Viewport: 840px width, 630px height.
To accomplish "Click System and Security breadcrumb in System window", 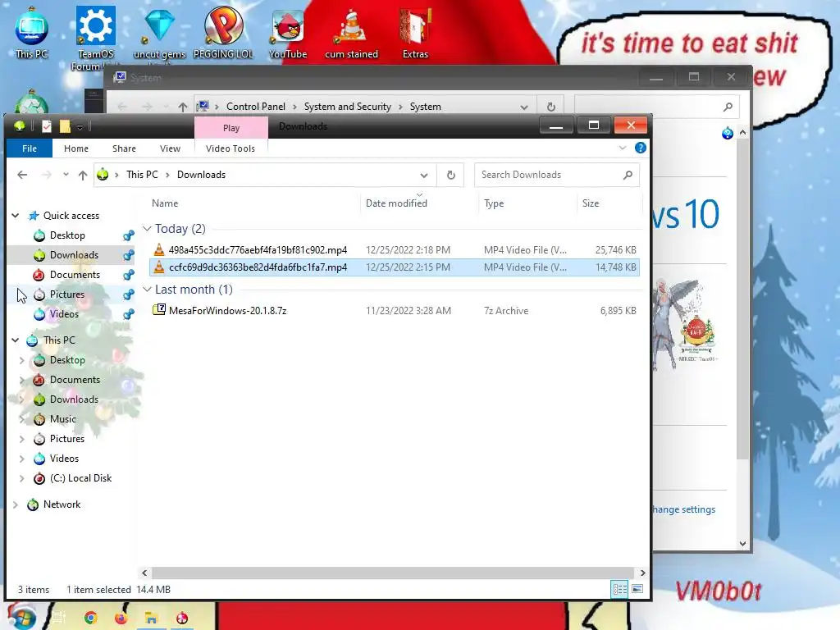I will [x=348, y=107].
